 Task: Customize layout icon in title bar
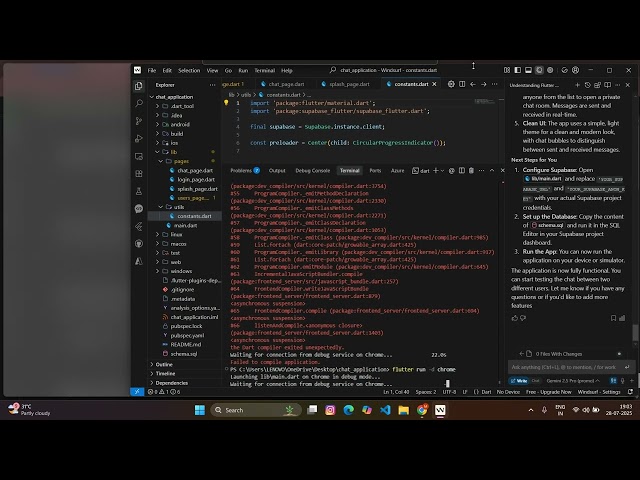(507, 70)
